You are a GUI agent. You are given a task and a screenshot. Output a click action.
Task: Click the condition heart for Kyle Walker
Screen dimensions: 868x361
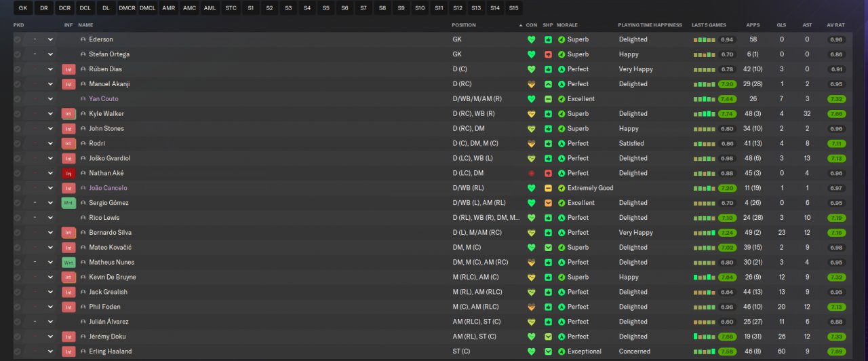pyautogui.click(x=531, y=114)
